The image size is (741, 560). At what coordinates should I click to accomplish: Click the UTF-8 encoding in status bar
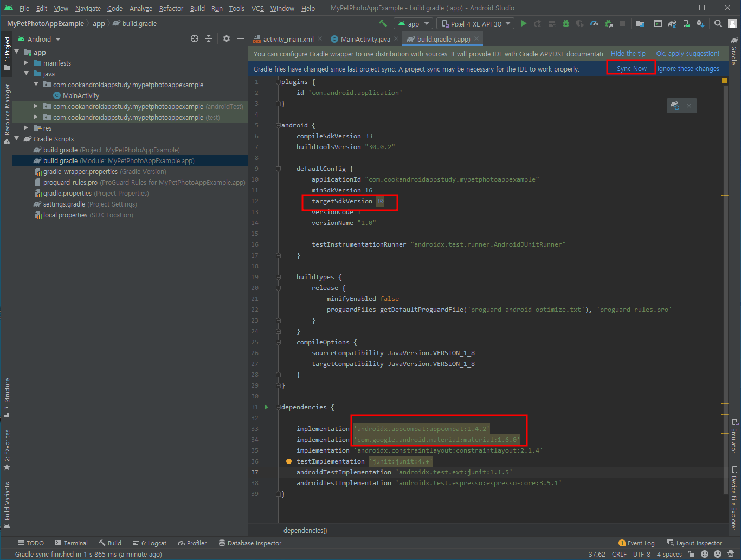point(641,554)
